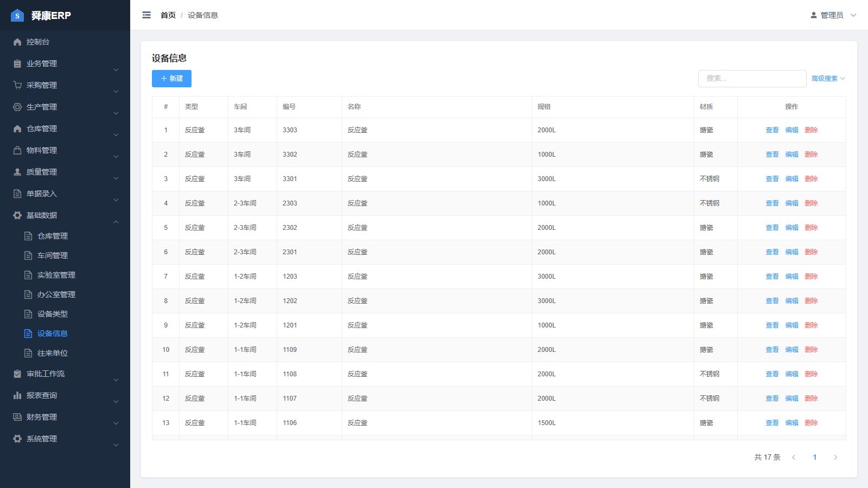This screenshot has width=868, height=488.
Task: Click the 物料管理 bag icon
Action: click(17, 150)
